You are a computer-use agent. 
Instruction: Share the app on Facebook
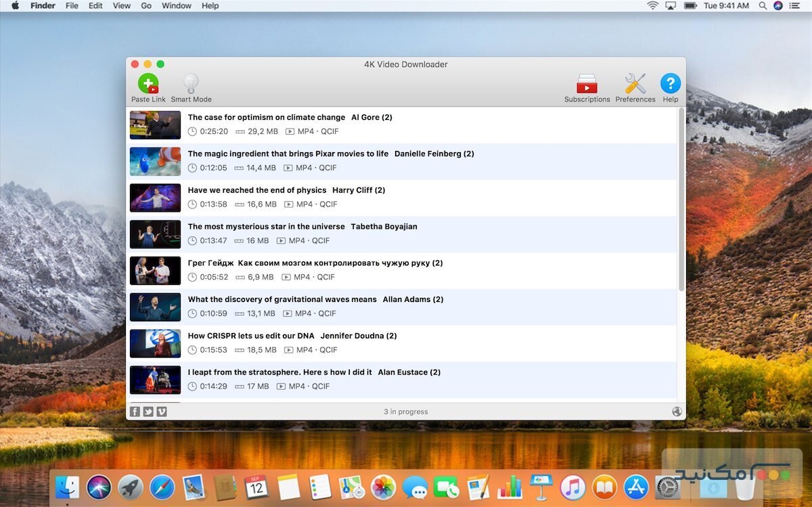click(135, 411)
